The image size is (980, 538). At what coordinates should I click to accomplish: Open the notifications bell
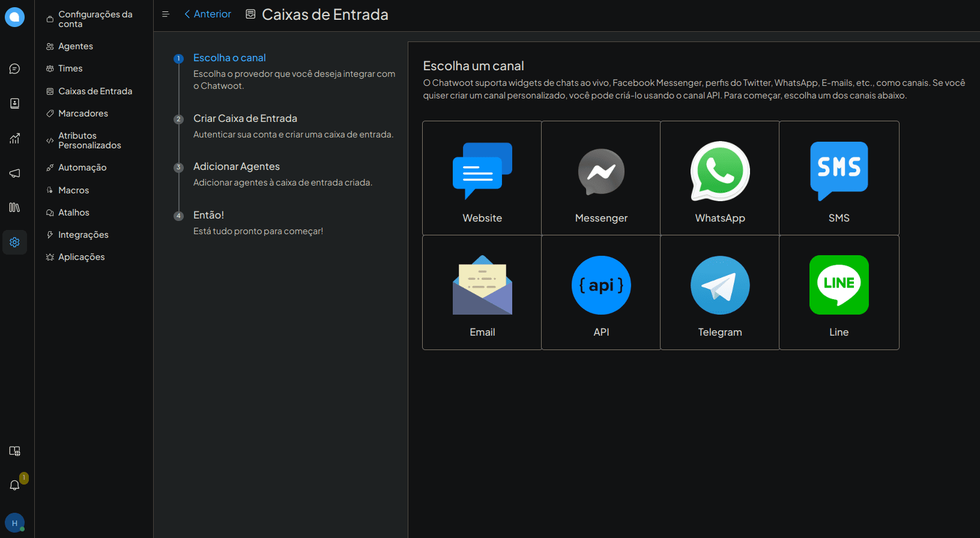pyautogui.click(x=15, y=485)
